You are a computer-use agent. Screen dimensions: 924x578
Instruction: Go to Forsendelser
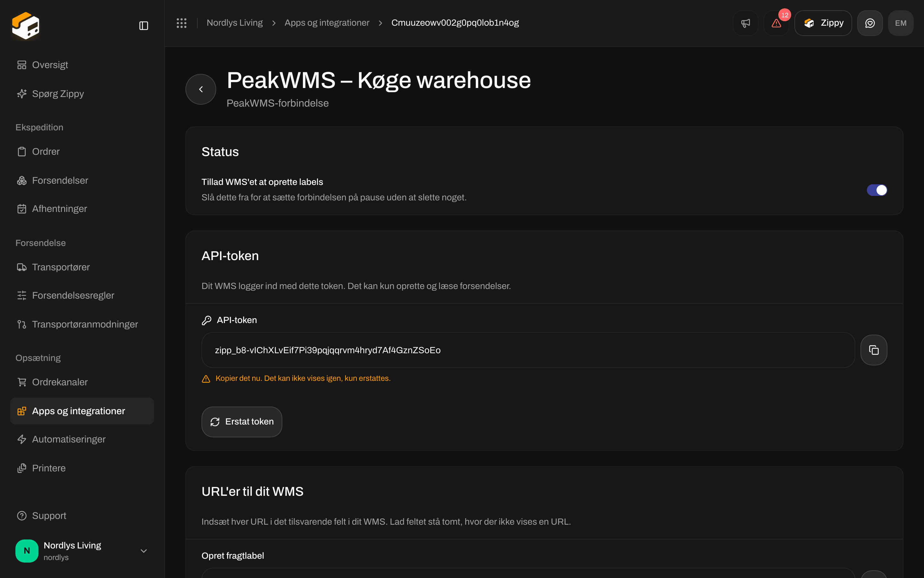[82, 180]
